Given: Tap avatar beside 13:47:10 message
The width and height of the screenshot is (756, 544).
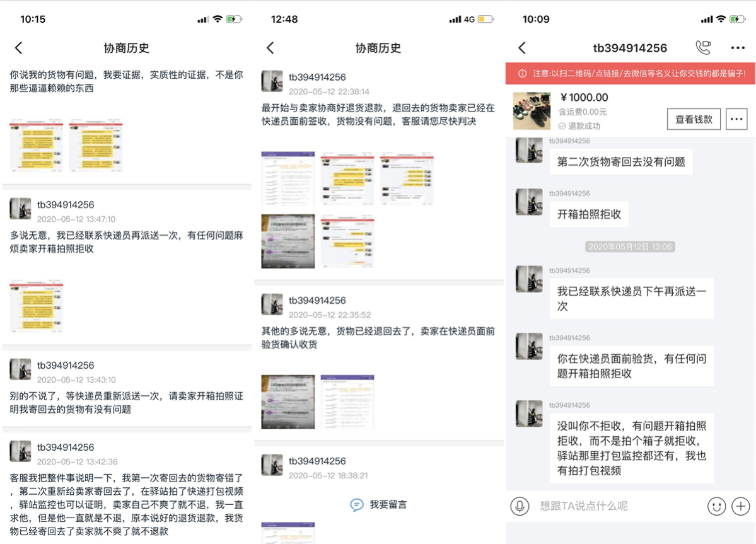Looking at the screenshot, I should 20,209.
